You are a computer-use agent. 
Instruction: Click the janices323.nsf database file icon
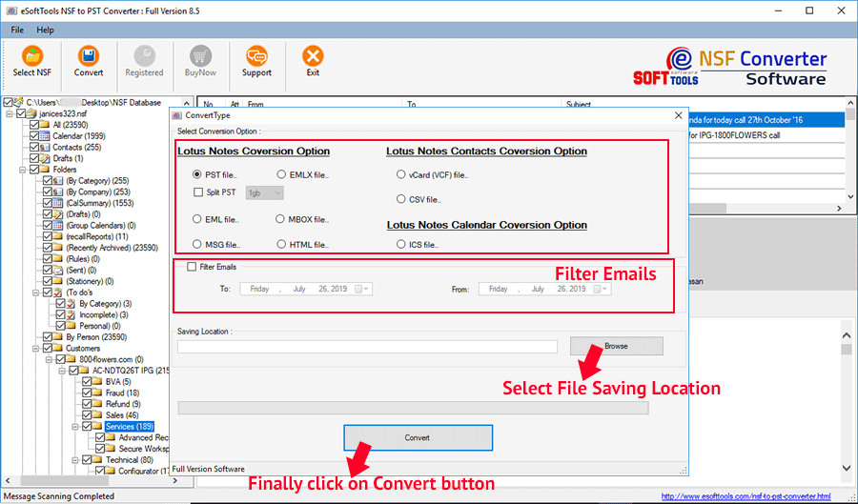[x=31, y=113]
